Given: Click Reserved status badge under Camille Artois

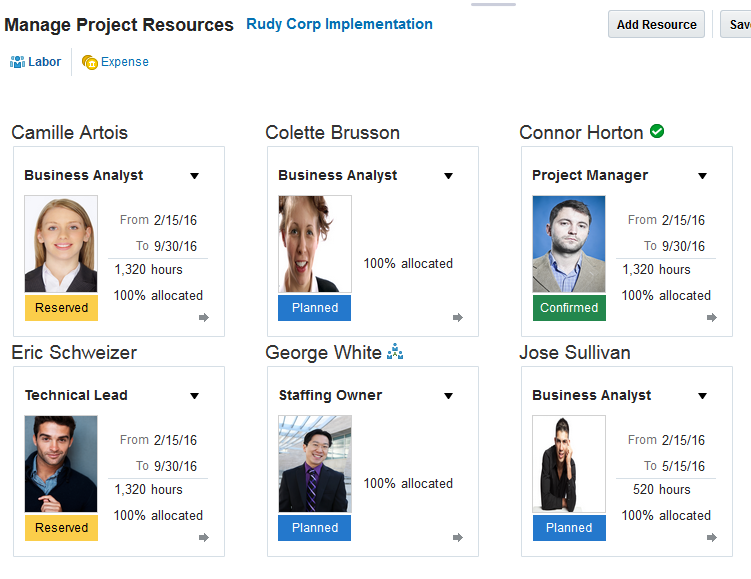Looking at the screenshot, I should pyautogui.click(x=61, y=308).
